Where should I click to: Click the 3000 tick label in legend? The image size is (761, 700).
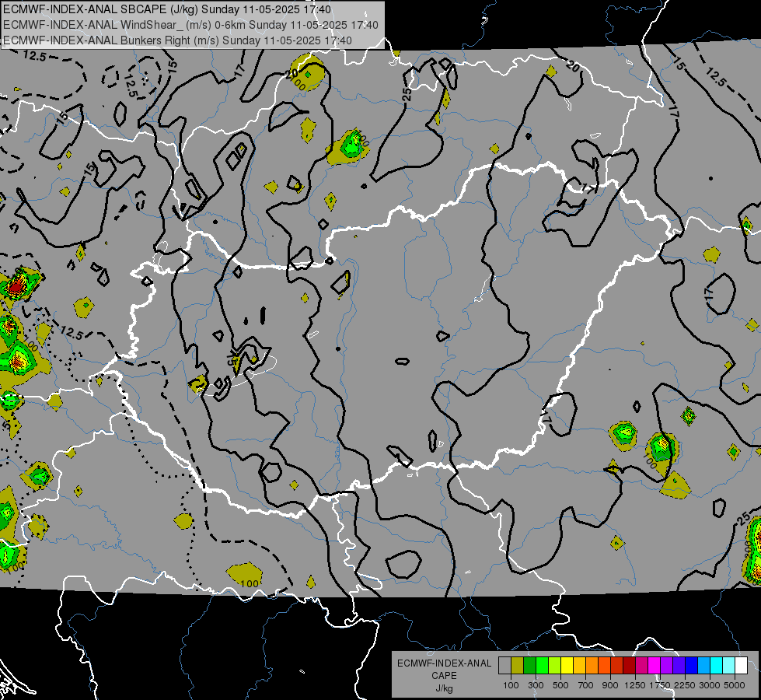tap(710, 685)
